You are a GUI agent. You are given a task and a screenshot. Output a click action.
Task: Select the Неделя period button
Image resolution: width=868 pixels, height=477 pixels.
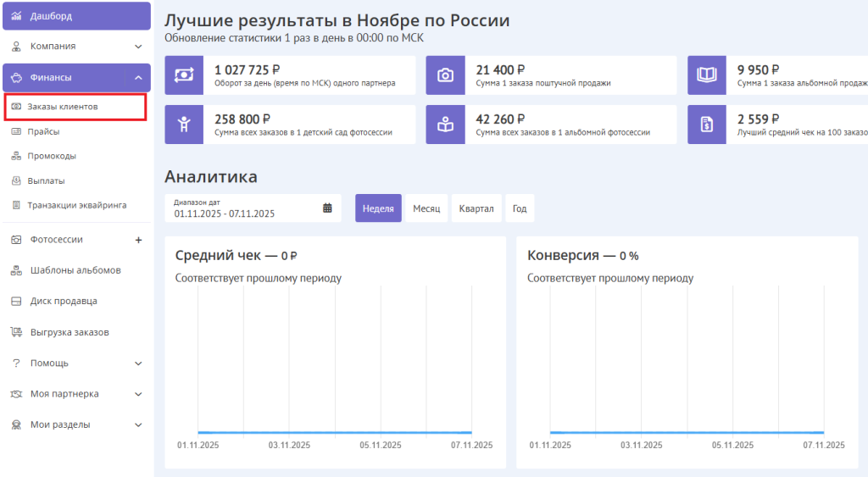[378, 208]
